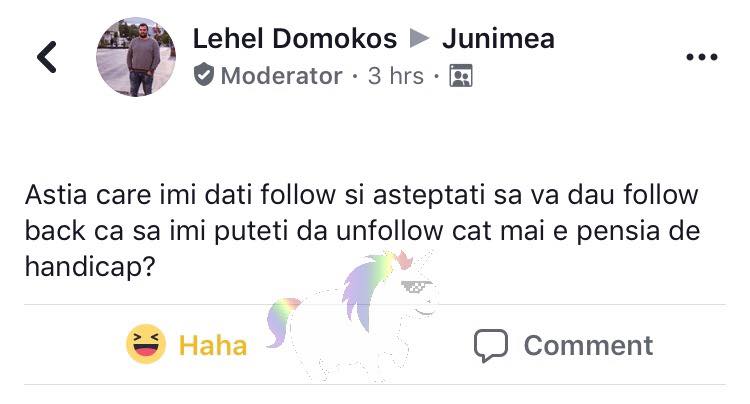Open the three-dot post options menu
750x404 pixels.
702,57
